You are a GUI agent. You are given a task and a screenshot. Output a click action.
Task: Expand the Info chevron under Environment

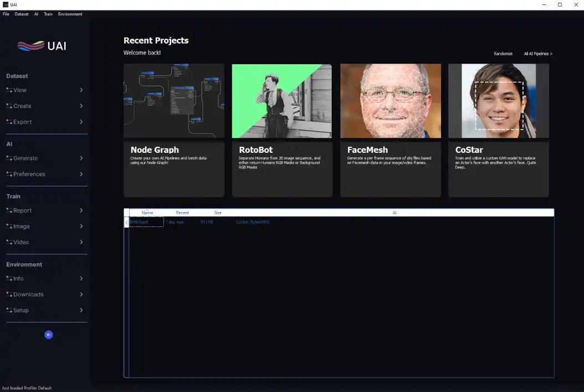(81, 278)
